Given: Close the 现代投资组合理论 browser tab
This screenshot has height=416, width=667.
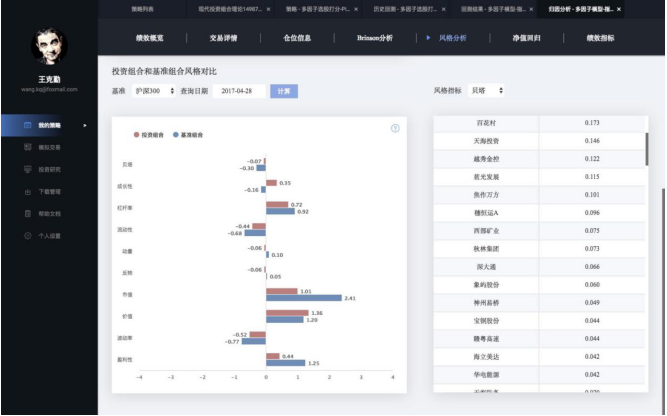Looking at the screenshot, I should [x=268, y=8].
